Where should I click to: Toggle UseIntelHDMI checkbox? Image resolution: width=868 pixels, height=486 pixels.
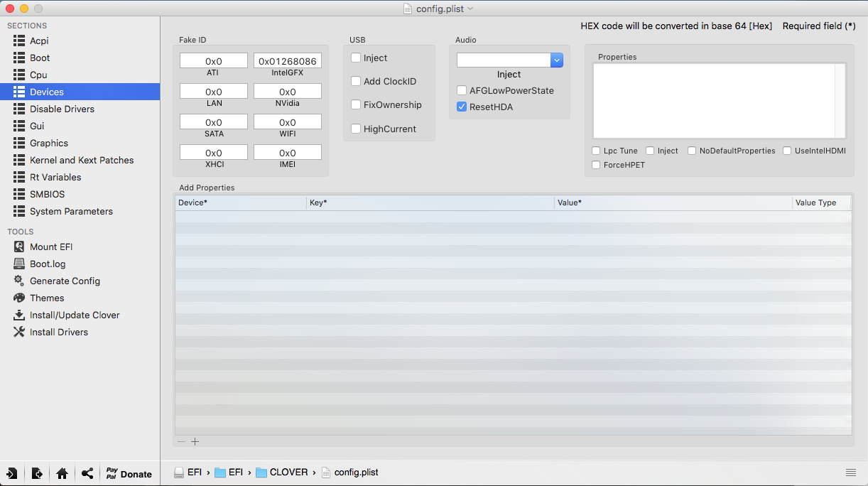click(787, 151)
